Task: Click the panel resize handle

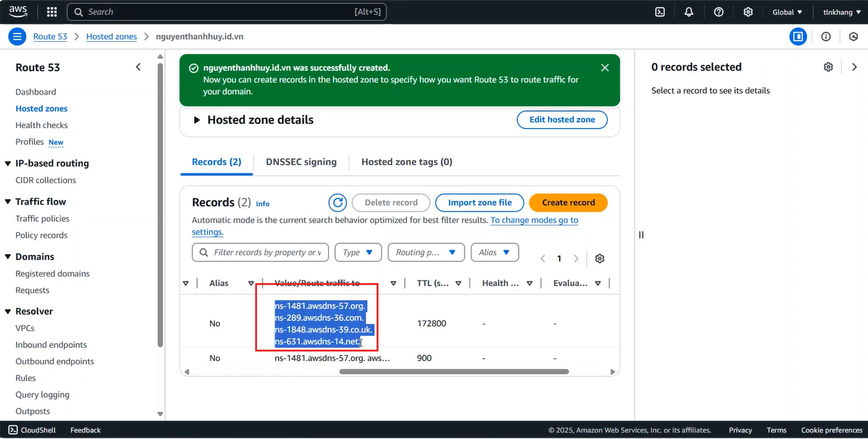Action: pos(641,235)
